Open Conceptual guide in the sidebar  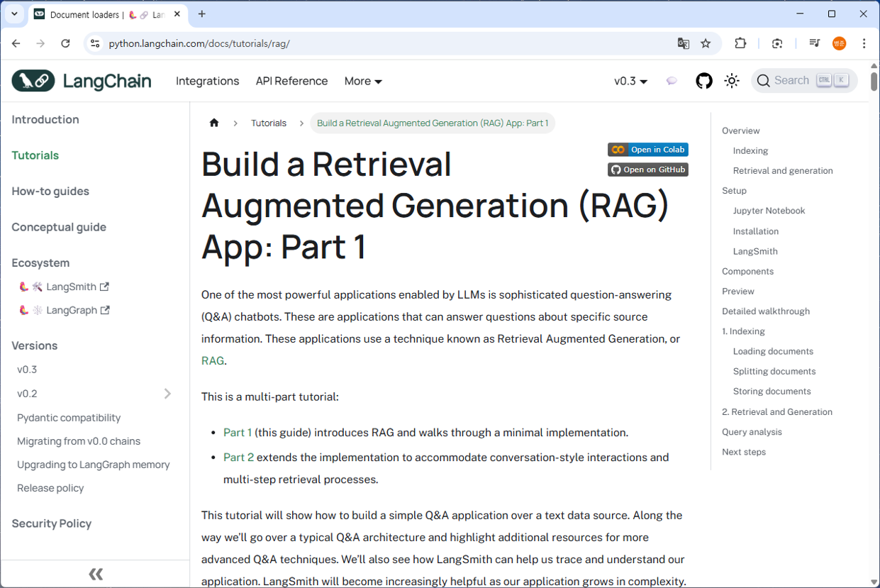(59, 227)
